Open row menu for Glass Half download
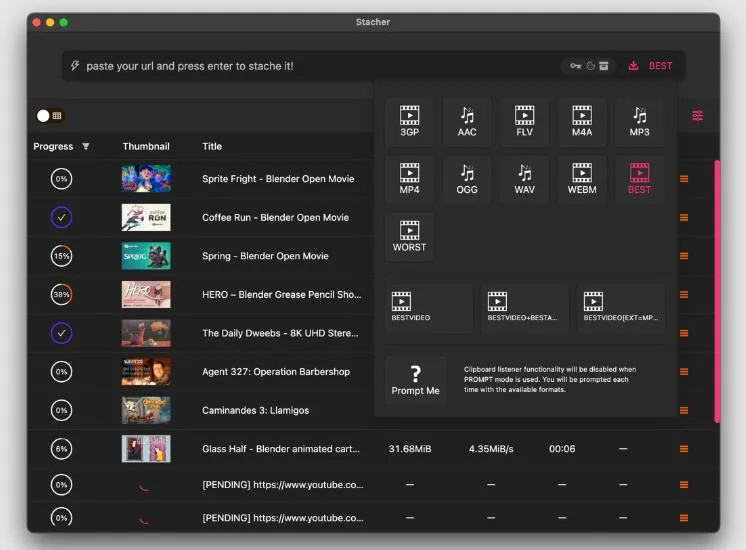Viewport: 746px width, 550px height. click(684, 449)
